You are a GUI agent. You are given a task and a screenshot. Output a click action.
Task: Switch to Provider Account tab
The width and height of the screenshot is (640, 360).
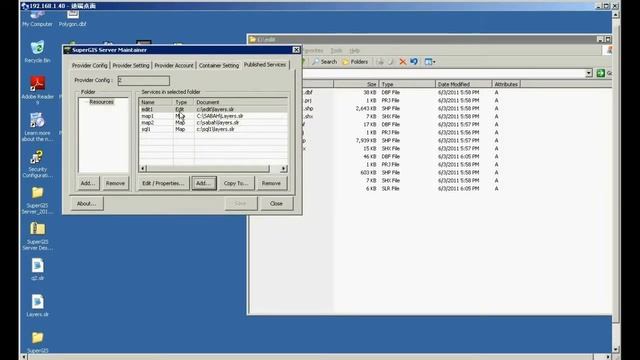[x=174, y=65]
